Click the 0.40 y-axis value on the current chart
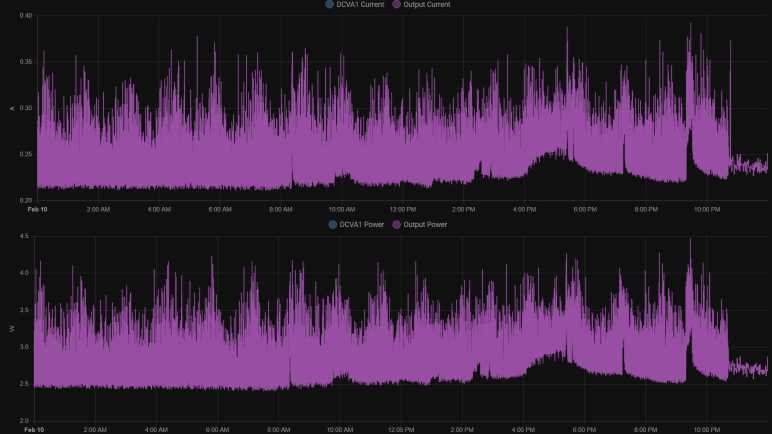772x434 pixels. click(x=26, y=16)
